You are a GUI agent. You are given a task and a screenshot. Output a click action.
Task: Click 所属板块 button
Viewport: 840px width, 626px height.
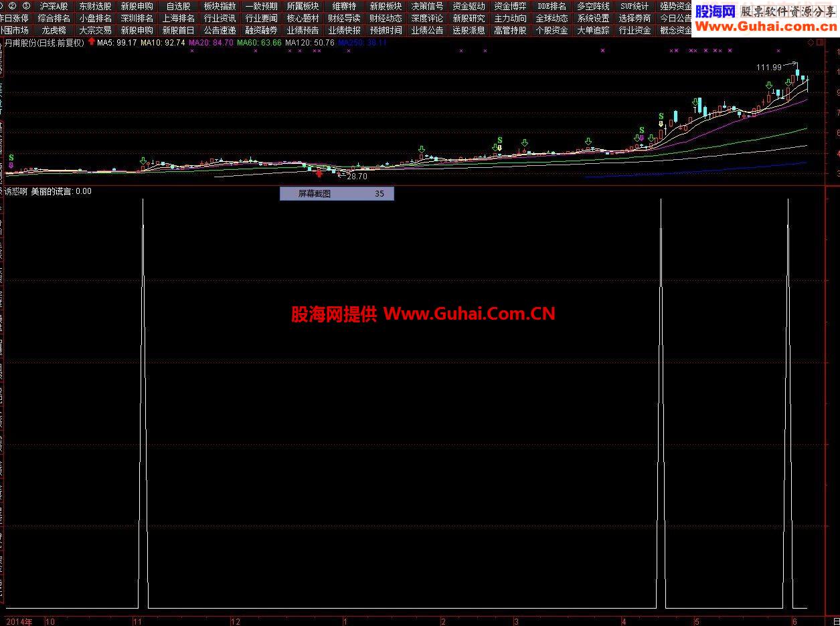tap(303, 6)
